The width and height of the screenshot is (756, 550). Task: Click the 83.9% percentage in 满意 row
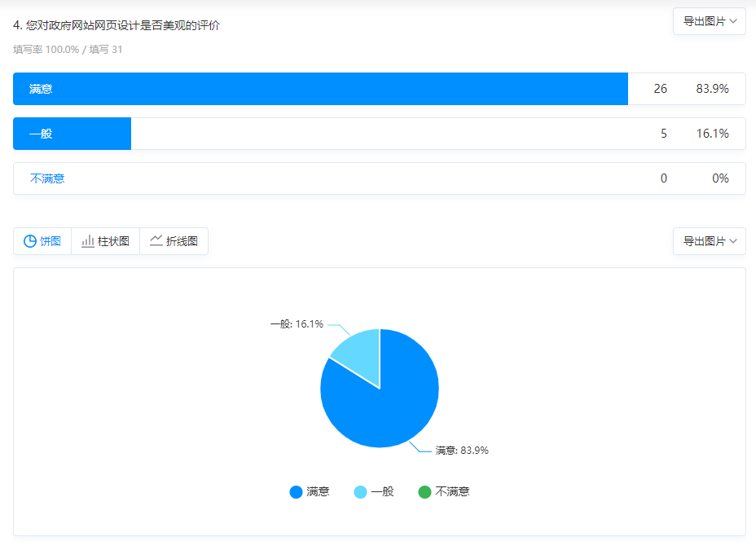[x=712, y=89]
